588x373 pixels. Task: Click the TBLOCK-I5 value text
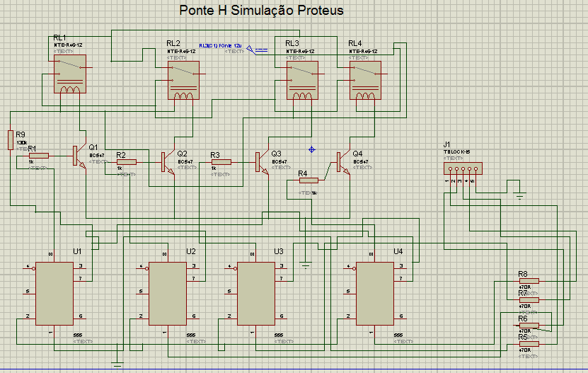pos(457,152)
